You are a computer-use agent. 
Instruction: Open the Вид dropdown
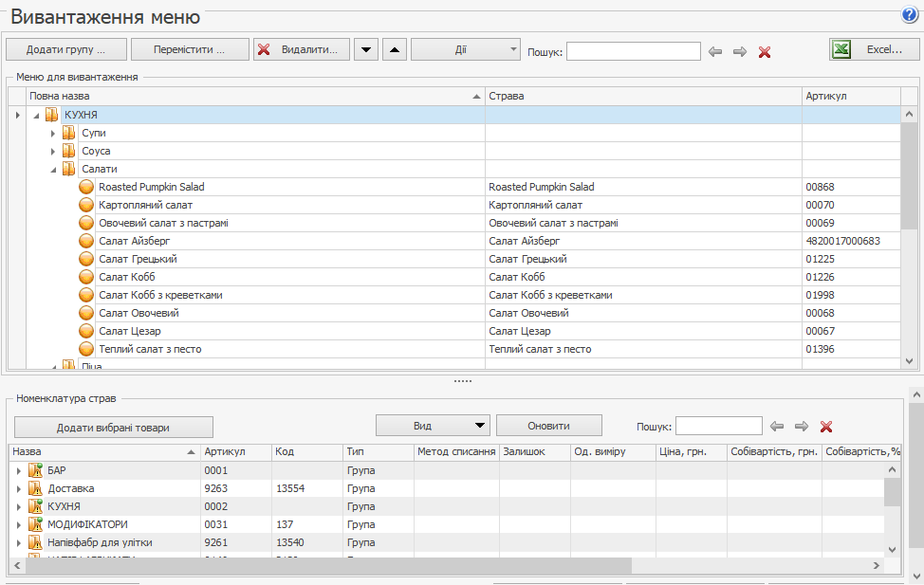pos(433,426)
